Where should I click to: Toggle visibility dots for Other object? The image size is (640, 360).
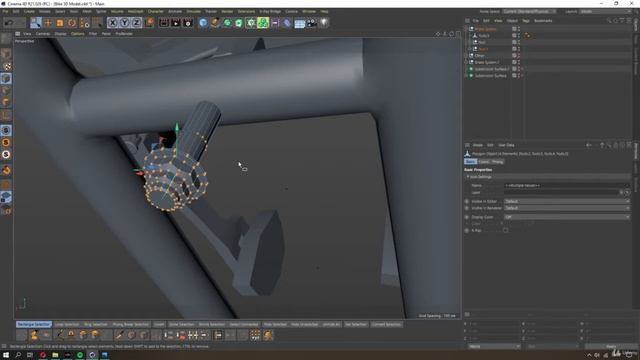519,56
